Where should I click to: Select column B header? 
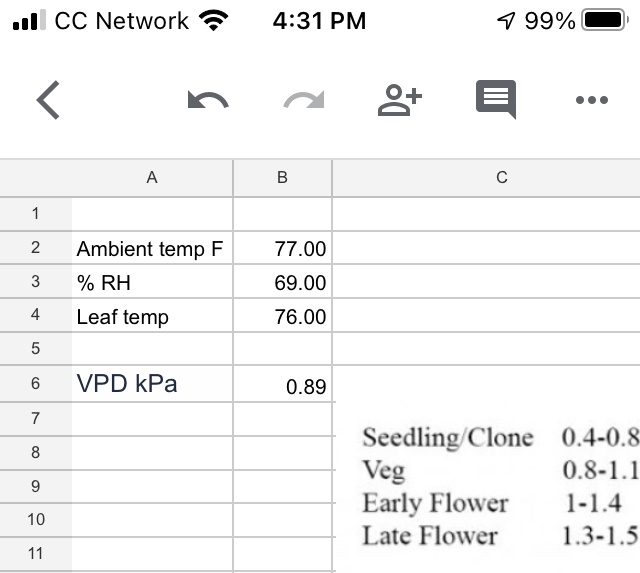282,178
